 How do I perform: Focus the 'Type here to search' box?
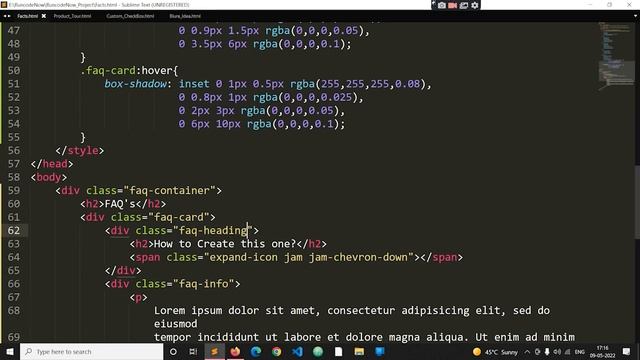click(91, 351)
